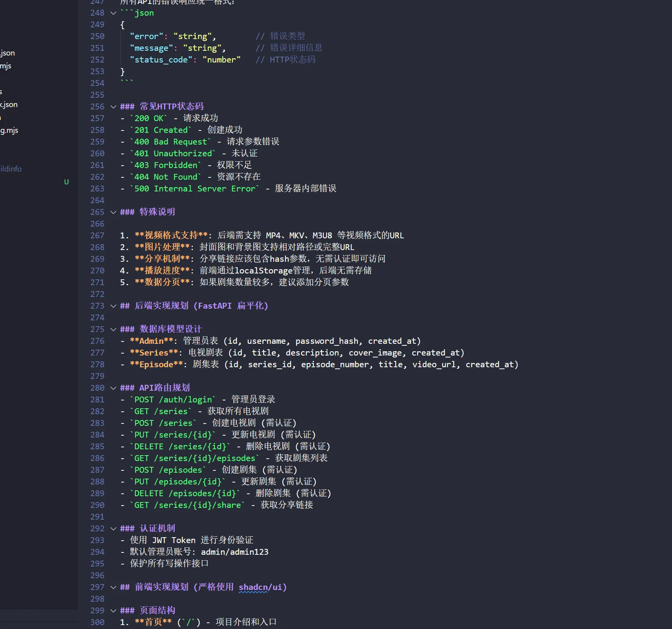Click the **Episode** model definition line
This screenshot has width=672, height=629.
[319, 365]
